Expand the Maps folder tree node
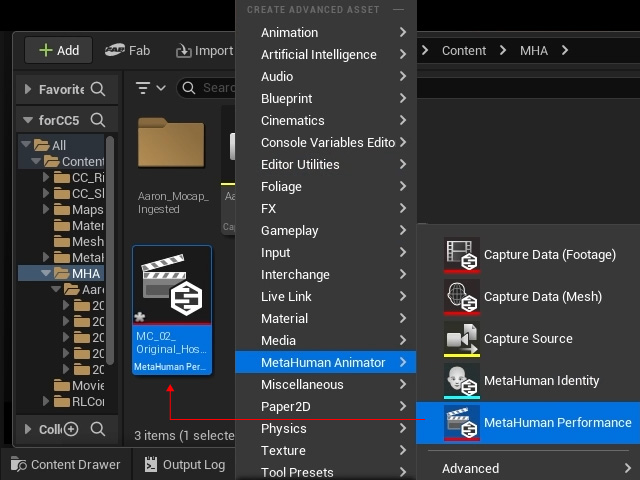The height and width of the screenshot is (480, 640). click(46, 209)
